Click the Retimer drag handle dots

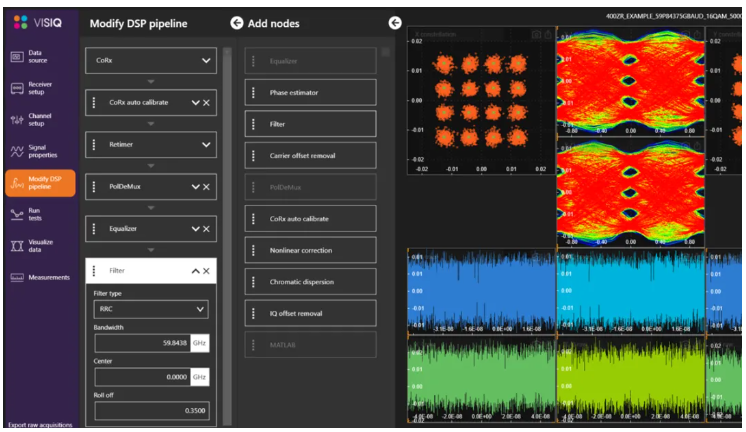click(x=94, y=144)
